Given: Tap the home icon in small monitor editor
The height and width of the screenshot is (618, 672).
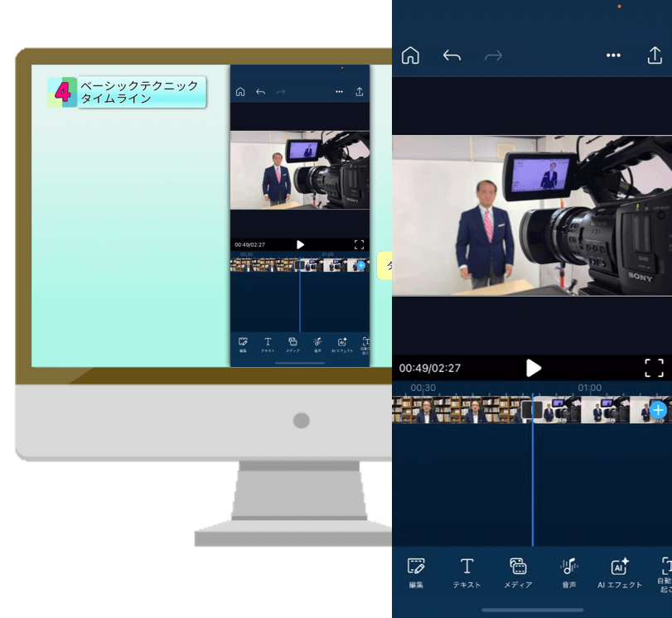Looking at the screenshot, I should tap(240, 92).
